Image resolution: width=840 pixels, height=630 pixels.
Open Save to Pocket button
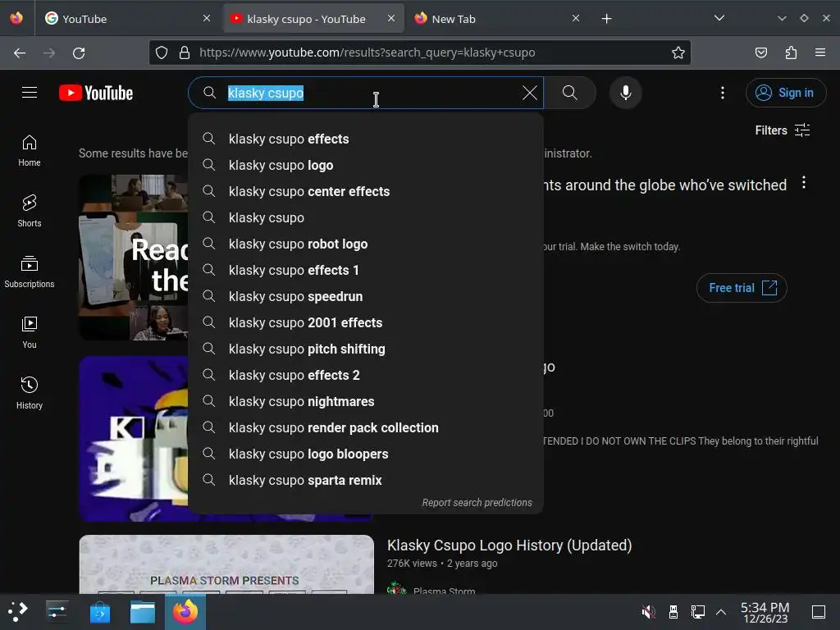tap(760, 52)
